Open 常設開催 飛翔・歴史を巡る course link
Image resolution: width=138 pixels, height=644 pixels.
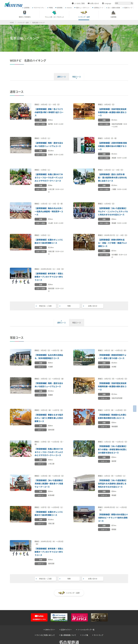[x=49, y=385]
